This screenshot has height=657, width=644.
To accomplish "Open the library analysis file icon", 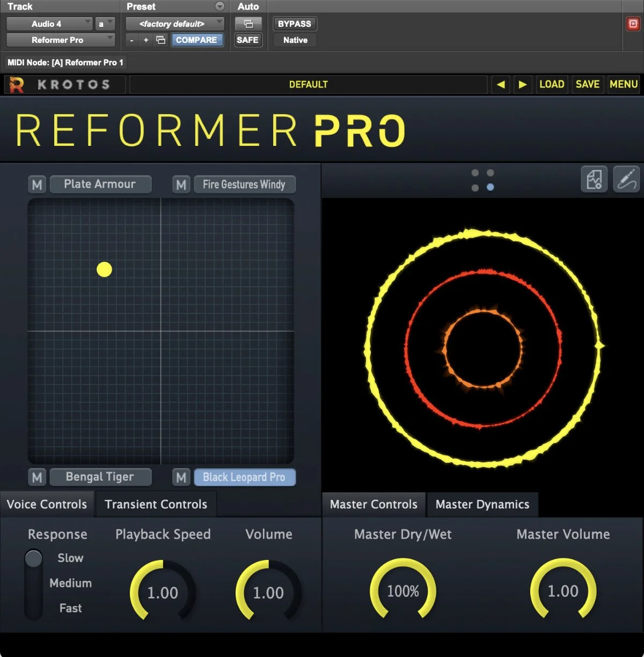I will pos(594,179).
